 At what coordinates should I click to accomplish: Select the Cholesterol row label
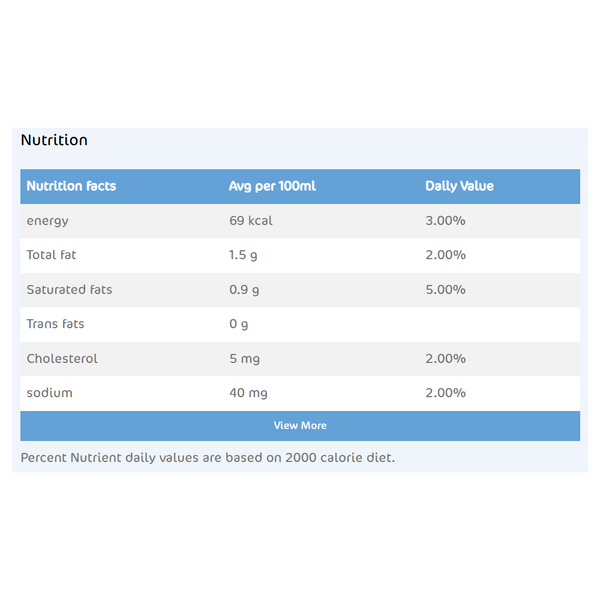coord(62,358)
